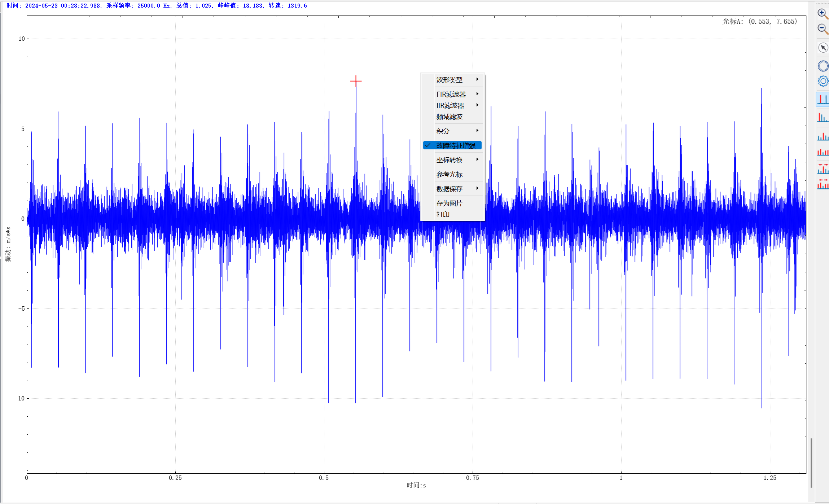829x504 pixels.
Task: Select the blue sideband cursor icon with red center bar
Action: pyautogui.click(x=823, y=137)
